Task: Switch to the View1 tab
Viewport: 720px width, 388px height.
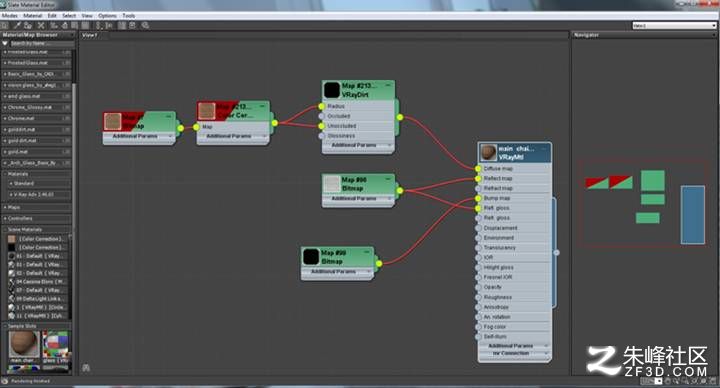Action: coord(90,35)
